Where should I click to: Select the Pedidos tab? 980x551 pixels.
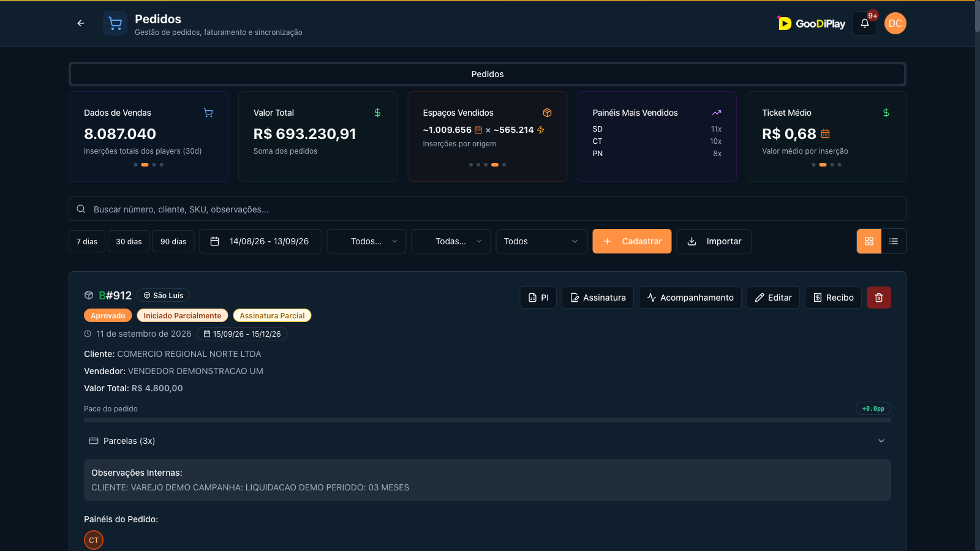(x=488, y=74)
